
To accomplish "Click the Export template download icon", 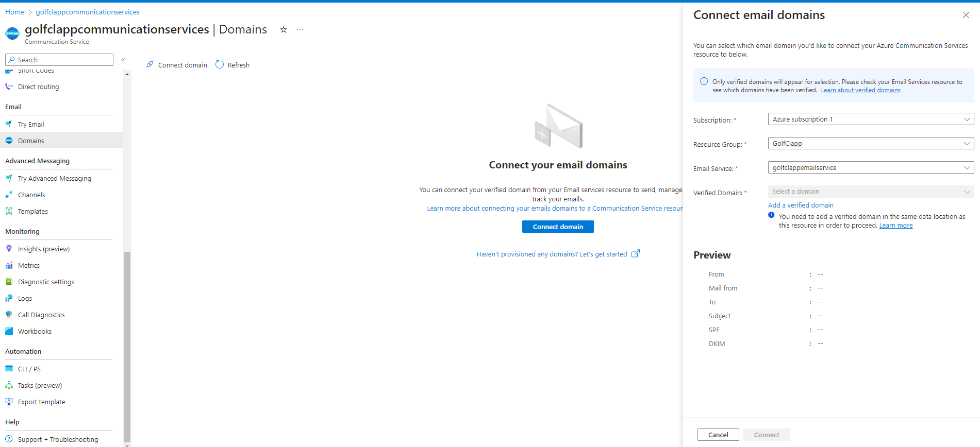I will (x=9, y=402).
